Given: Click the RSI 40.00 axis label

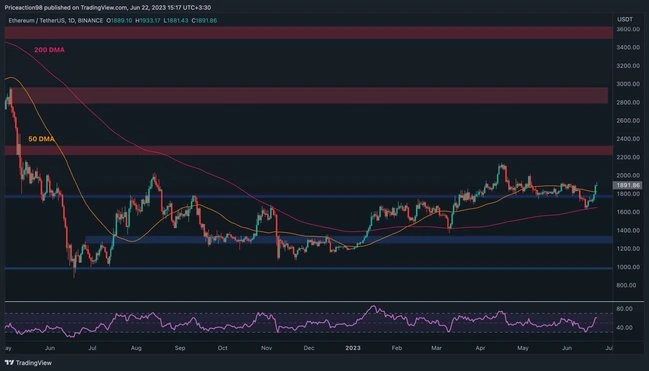Looking at the screenshot, I should (x=625, y=328).
